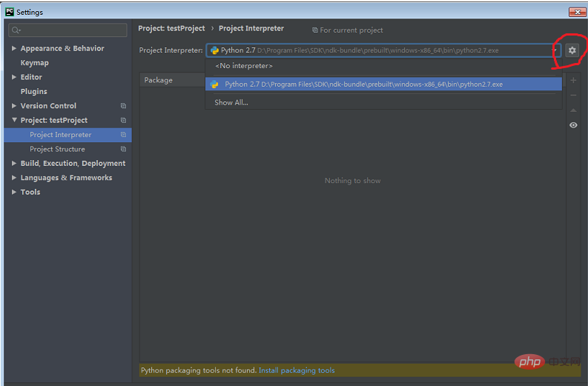Screen dimensions: 588x386
Task: Expand the Appearance & Behavior section
Action: [x=14, y=49]
